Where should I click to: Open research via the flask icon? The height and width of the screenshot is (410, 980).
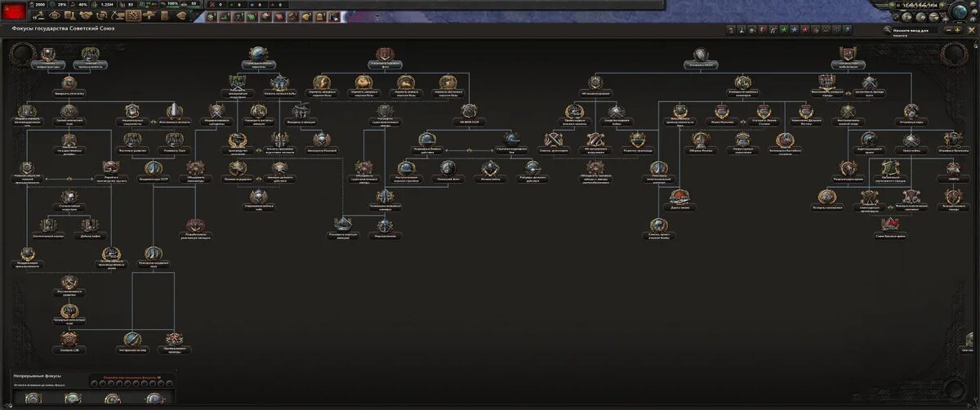(69, 16)
